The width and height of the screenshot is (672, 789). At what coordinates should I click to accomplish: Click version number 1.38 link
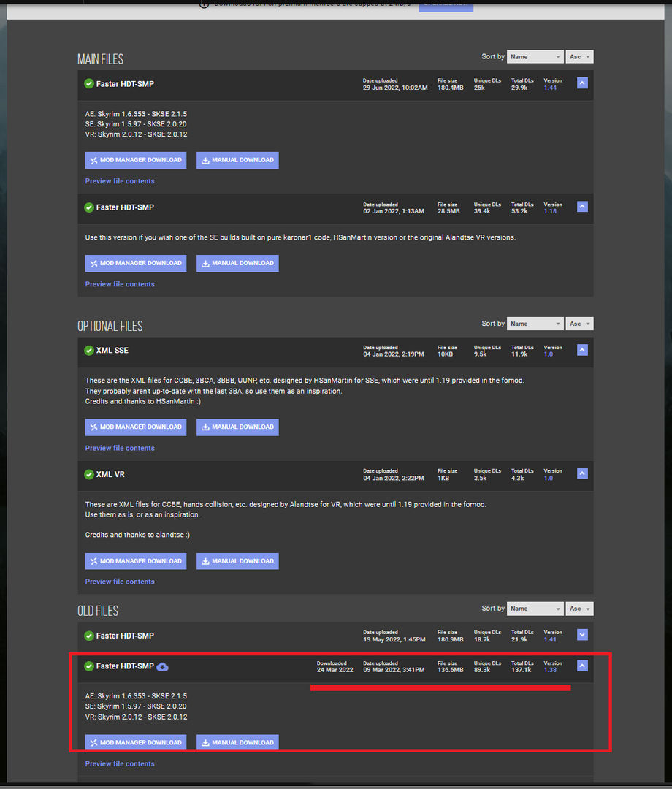click(x=550, y=670)
